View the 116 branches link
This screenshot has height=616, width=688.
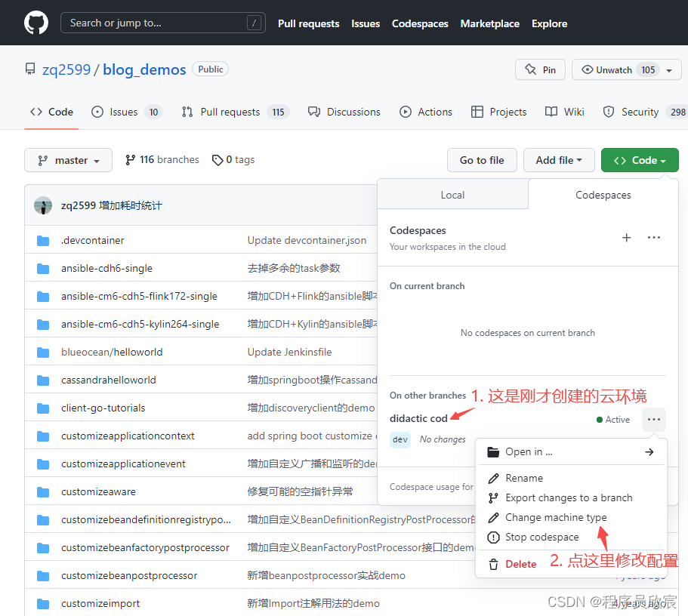(162, 160)
